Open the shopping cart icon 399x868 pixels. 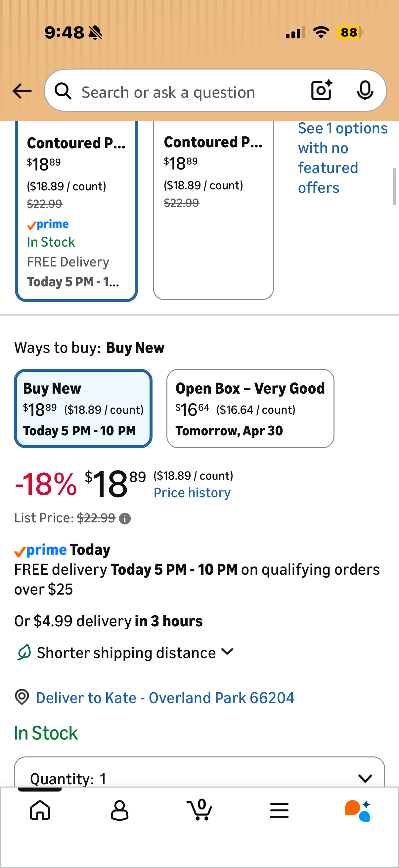point(200,810)
